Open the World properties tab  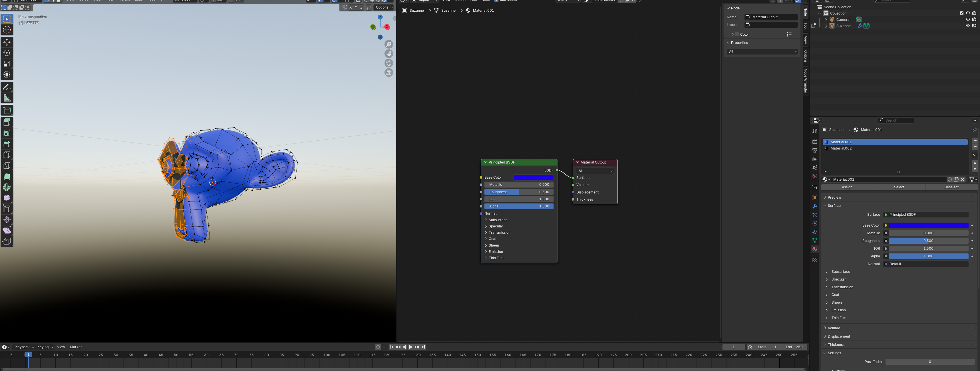814,176
